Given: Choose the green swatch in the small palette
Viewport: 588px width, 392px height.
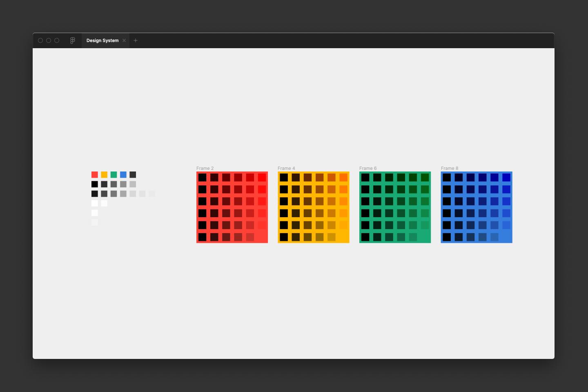Looking at the screenshot, I should [x=114, y=175].
